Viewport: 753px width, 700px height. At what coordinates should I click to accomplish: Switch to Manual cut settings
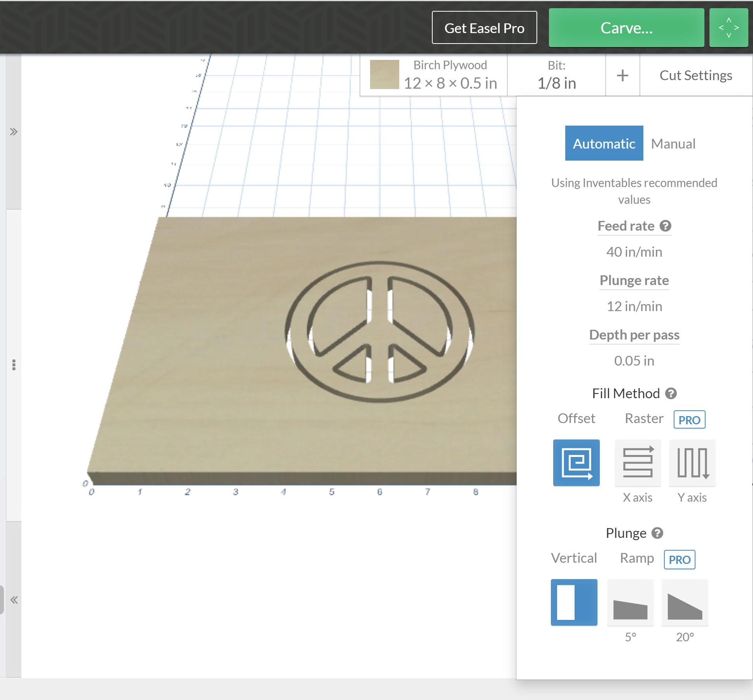(673, 144)
